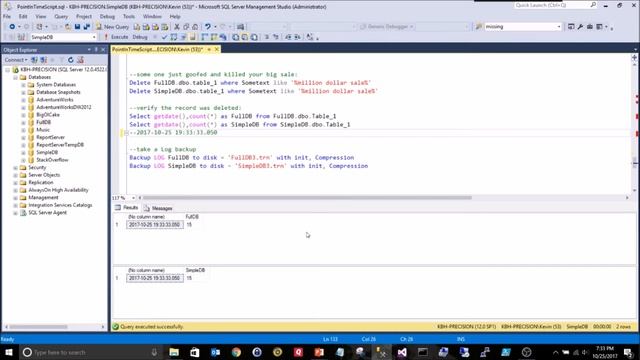Click the Paste icon in toolbar
The image size is (640, 360).
click(x=195, y=27)
